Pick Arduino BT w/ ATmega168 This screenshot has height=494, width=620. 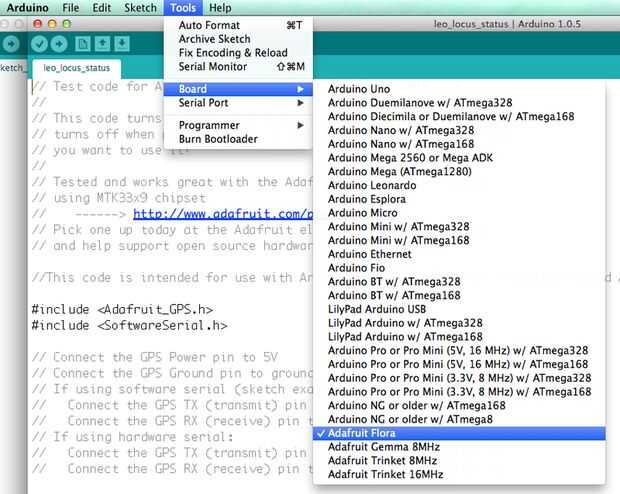point(459,295)
